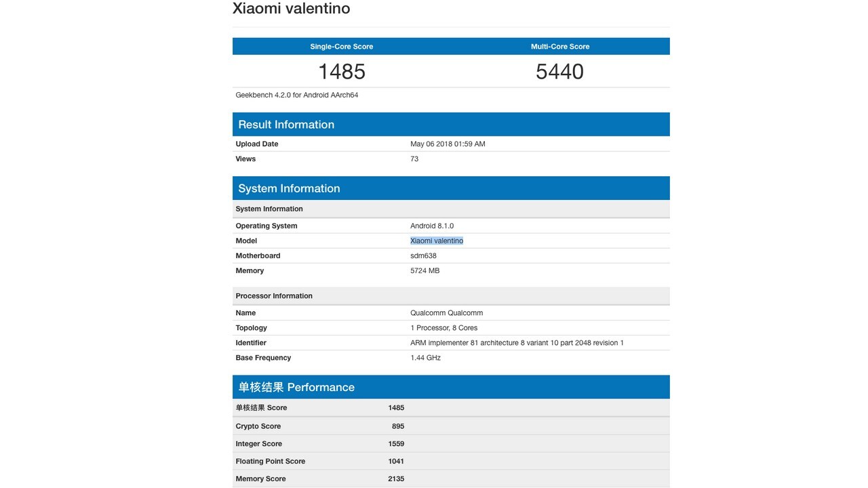Click the "Result Information" section header
868x488 pixels.
click(451, 125)
